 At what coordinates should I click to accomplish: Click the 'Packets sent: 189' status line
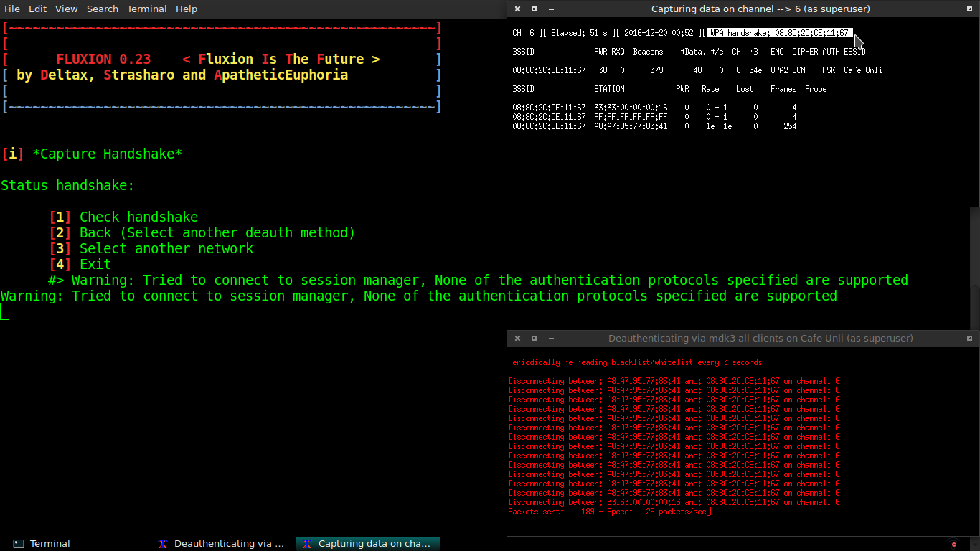pos(609,512)
